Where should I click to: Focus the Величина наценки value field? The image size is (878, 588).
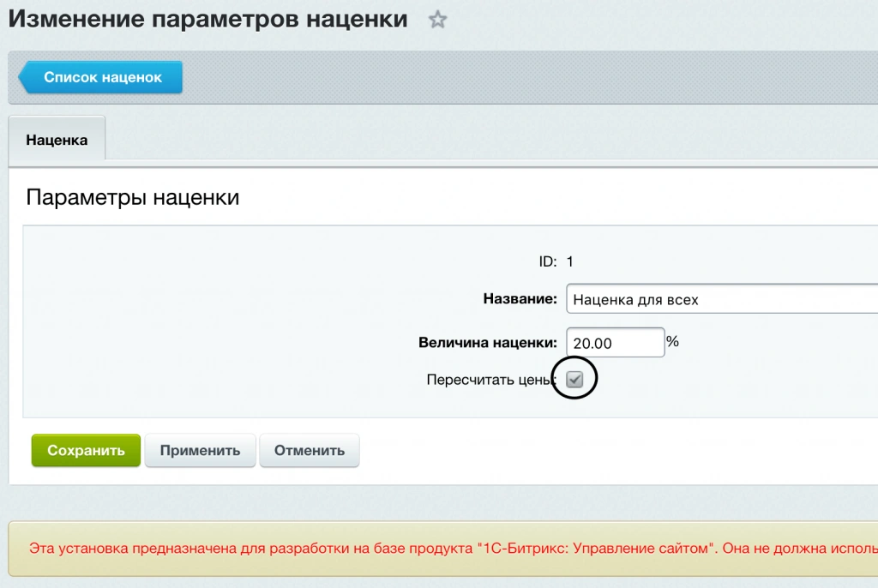click(x=615, y=343)
